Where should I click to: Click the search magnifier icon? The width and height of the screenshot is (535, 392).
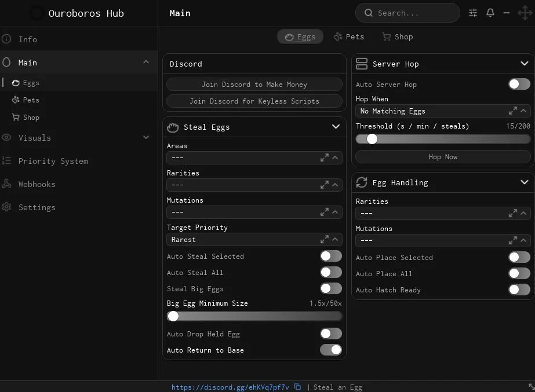369,13
